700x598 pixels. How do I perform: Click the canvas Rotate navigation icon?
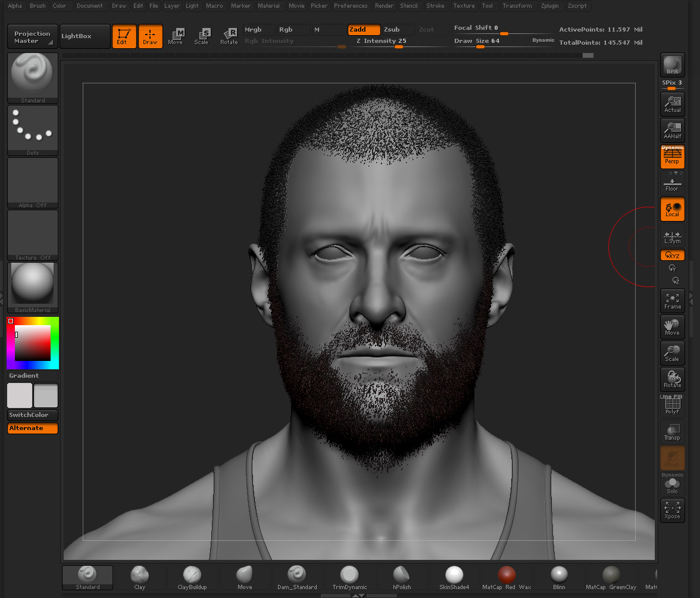pos(673,379)
